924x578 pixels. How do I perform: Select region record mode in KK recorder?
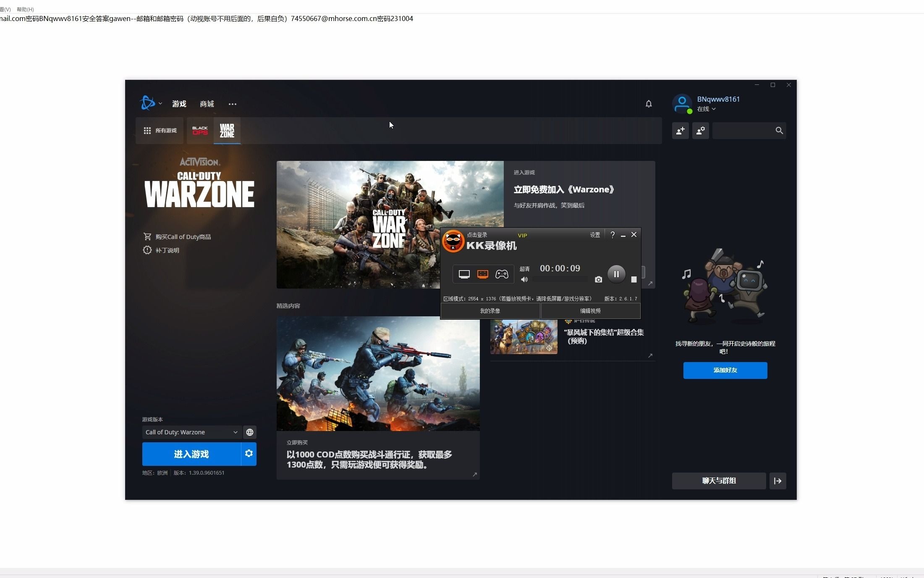[483, 274]
